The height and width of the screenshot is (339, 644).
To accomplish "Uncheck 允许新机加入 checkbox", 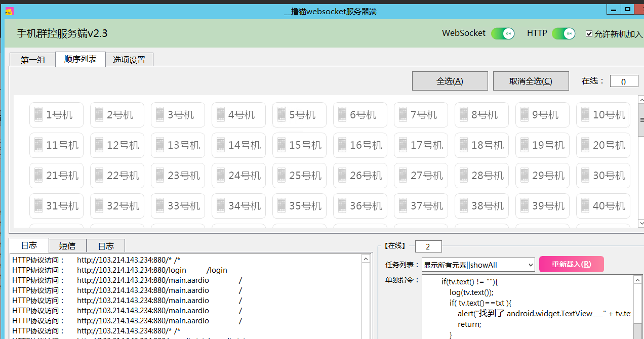I will [589, 34].
